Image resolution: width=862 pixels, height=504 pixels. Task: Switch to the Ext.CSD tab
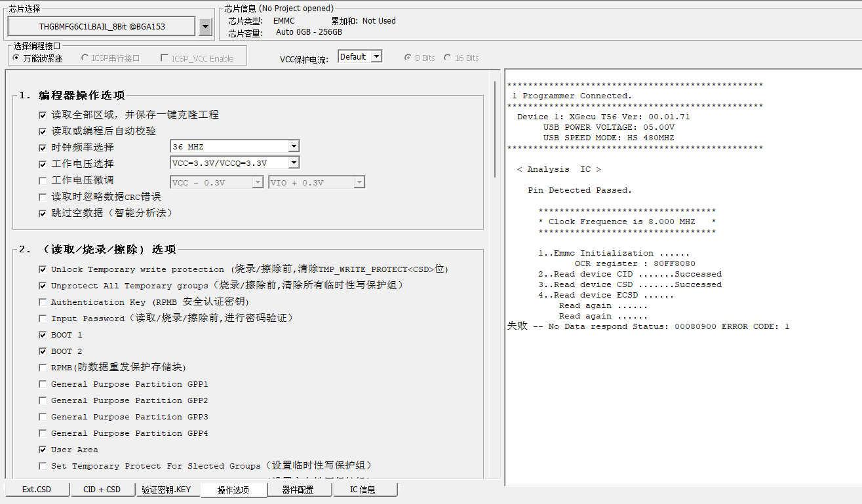[37, 490]
